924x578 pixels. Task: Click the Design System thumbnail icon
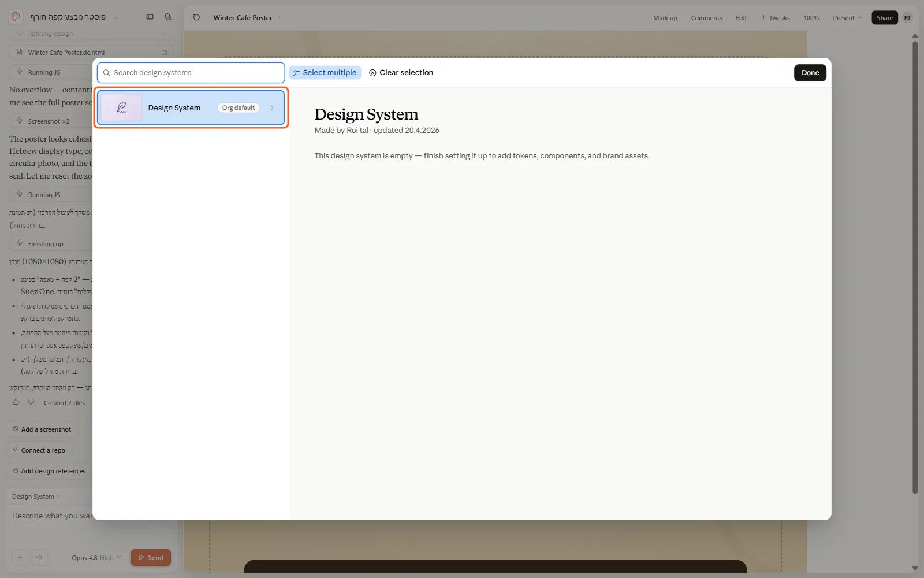click(x=121, y=108)
